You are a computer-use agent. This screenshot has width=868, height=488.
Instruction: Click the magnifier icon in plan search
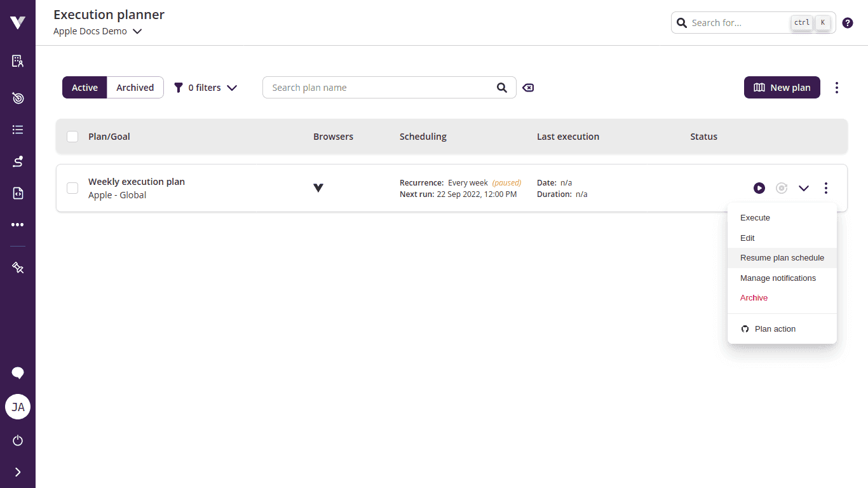[x=502, y=88]
